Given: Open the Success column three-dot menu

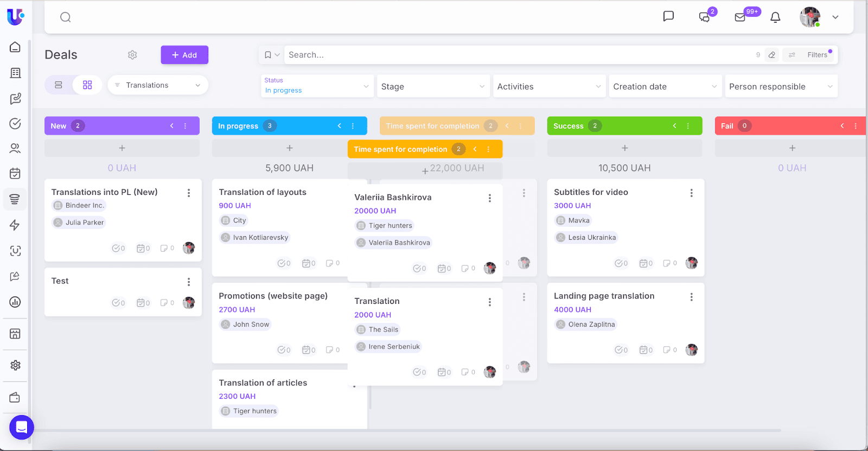Looking at the screenshot, I should coord(688,126).
